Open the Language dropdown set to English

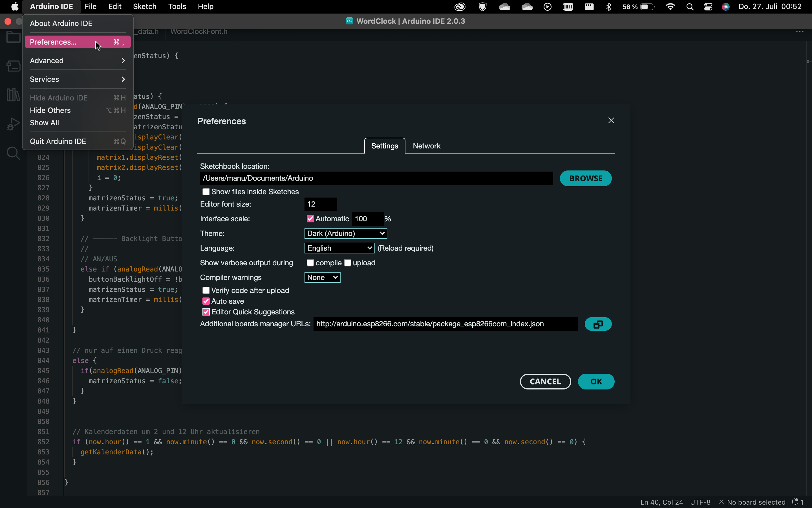coord(339,248)
